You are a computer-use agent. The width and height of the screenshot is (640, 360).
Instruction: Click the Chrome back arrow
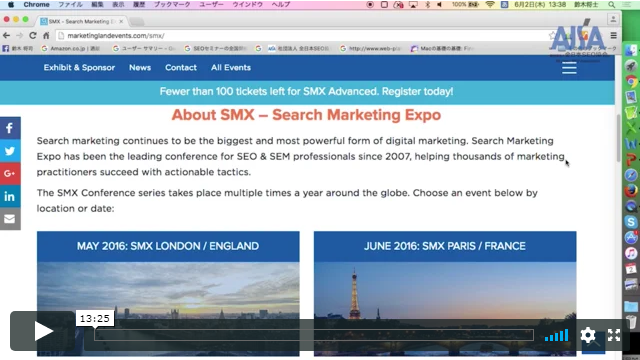(x=6, y=36)
